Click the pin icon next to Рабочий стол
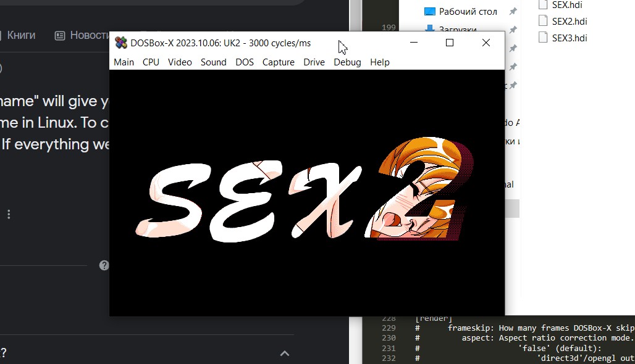The height and width of the screenshot is (364, 635). click(x=513, y=11)
